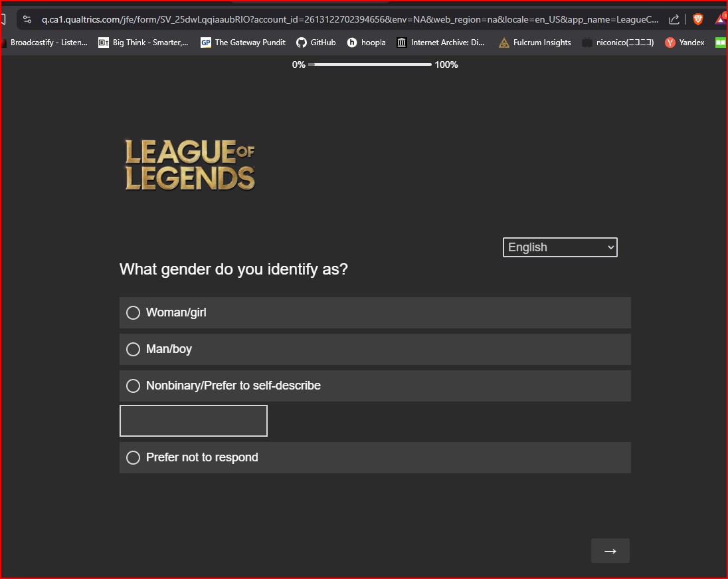The height and width of the screenshot is (579, 728).
Task: Open the hoopla bookmark
Action: point(366,43)
